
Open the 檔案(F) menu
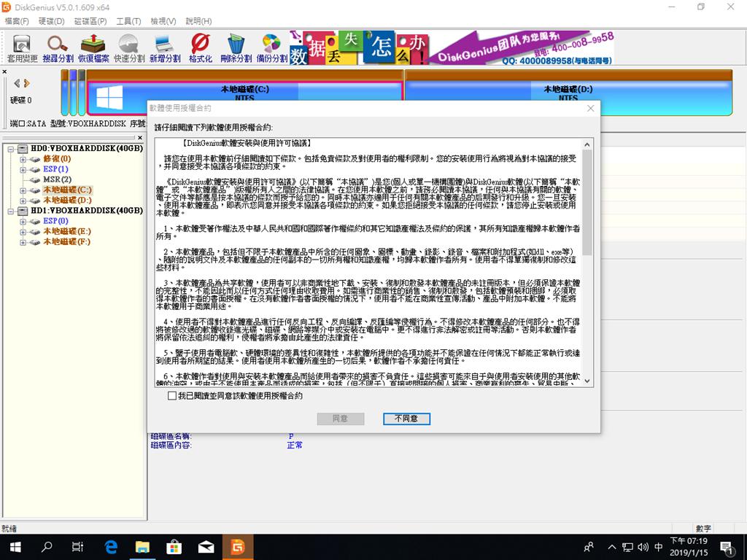click(x=17, y=21)
